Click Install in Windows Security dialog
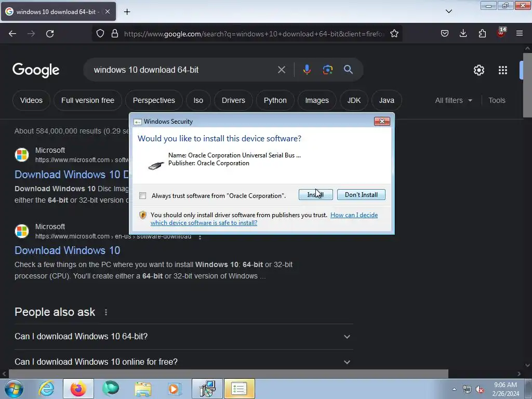The height and width of the screenshot is (399, 532). (x=315, y=195)
